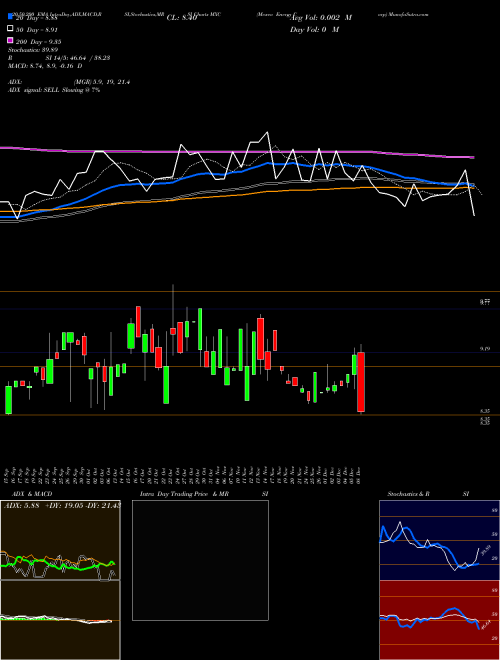Click the Stochastics & RSI panel title
This screenshot has height=660, width=500.
pyautogui.click(x=428, y=494)
